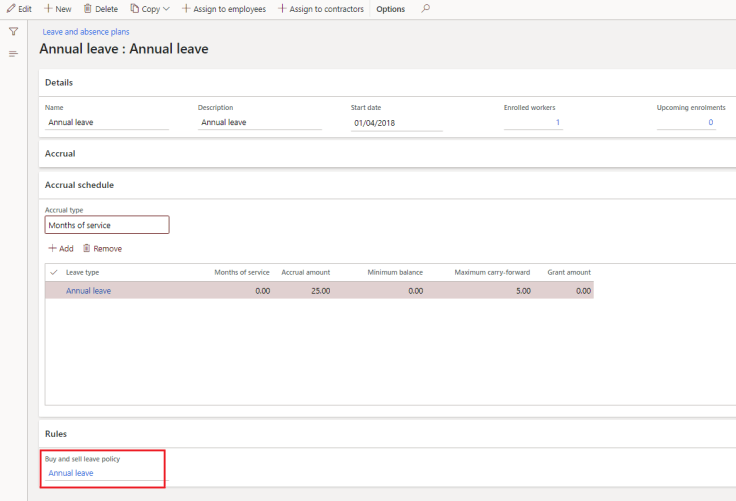Click the Edit pencil button
This screenshot has width=736, height=501.
click(19, 9)
